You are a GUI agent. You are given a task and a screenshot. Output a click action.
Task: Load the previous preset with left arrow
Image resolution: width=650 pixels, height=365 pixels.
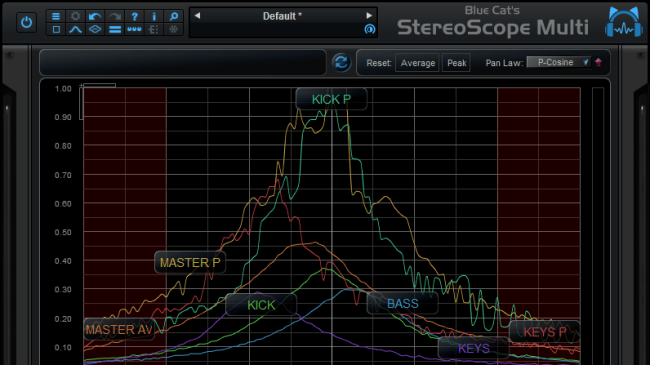coord(197,16)
